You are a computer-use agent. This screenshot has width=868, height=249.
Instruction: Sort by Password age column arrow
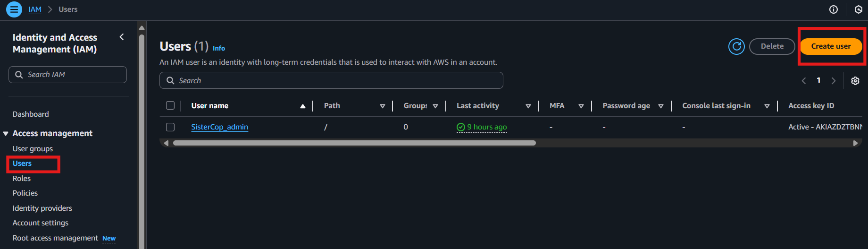click(x=661, y=106)
